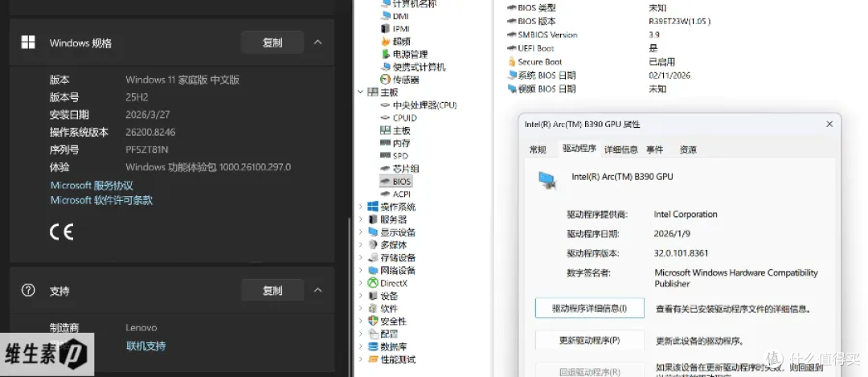This screenshot has height=377, width=868.
Task: Select the BIOS tree item
Action: click(395, 181)
